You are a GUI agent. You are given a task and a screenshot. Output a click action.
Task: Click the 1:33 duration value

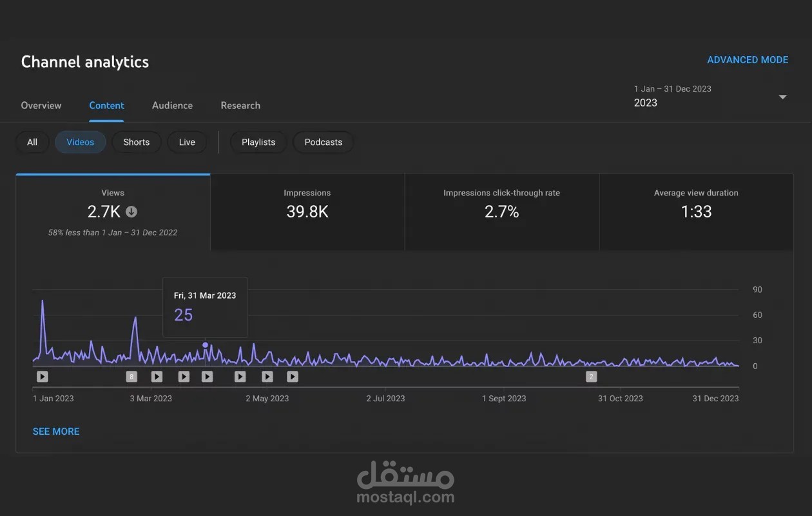[696, 212]
